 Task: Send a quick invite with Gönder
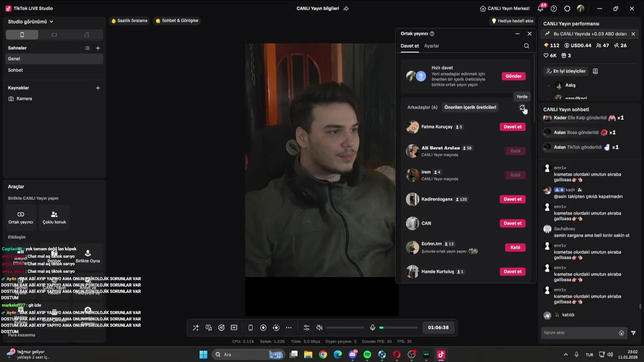[x=514, y=76]
